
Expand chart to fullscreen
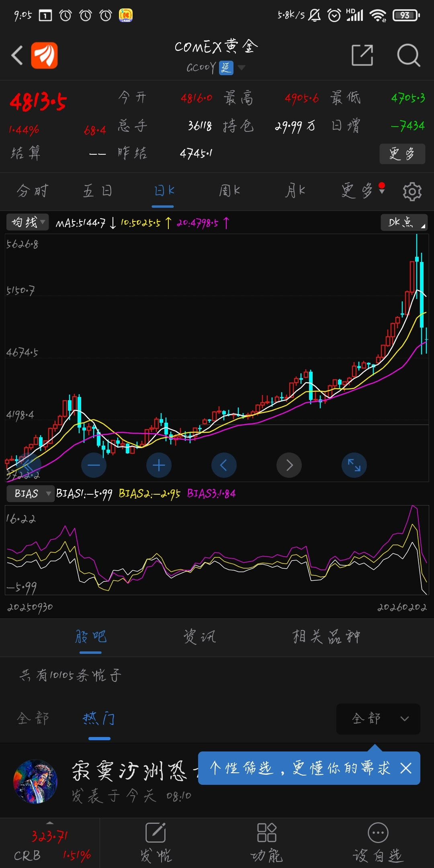pos(354,465)
